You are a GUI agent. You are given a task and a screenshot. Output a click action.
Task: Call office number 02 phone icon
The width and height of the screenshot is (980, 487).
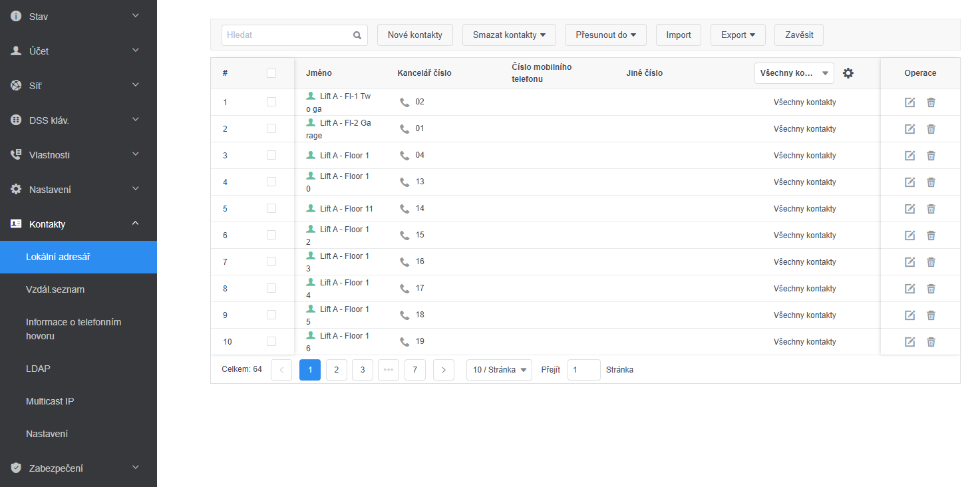405,102
